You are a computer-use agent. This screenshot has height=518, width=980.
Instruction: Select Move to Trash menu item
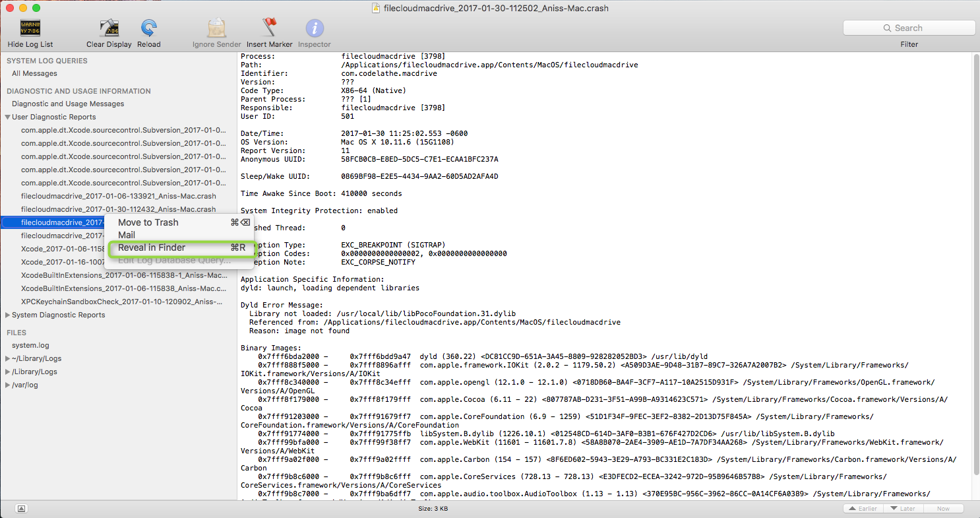coord(148,222)
